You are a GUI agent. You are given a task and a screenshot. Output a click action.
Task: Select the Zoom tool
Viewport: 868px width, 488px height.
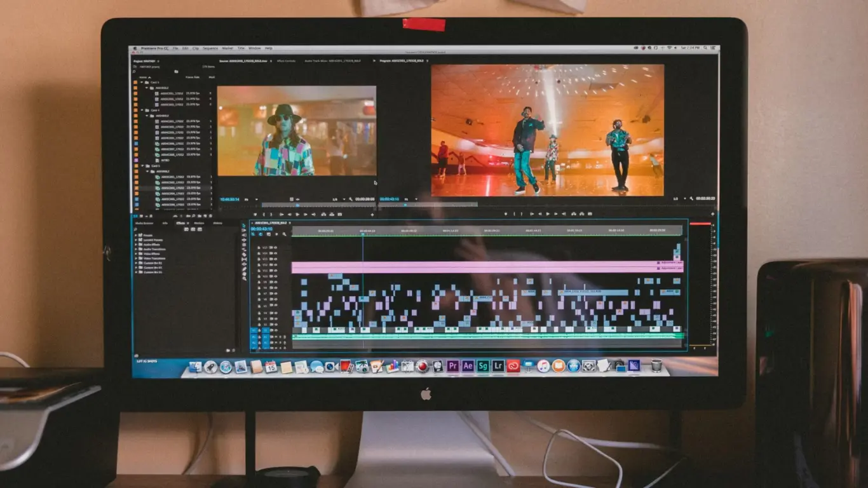(244, 278)
